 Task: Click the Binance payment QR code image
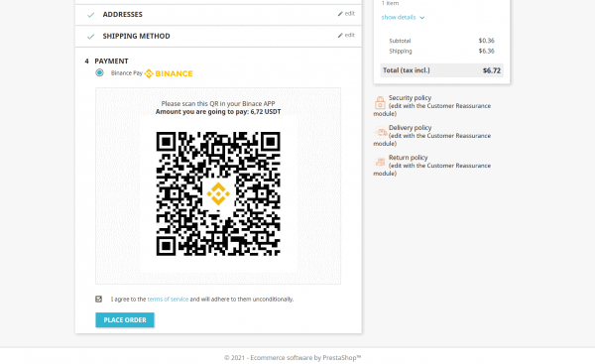click(x=218, y=194)
